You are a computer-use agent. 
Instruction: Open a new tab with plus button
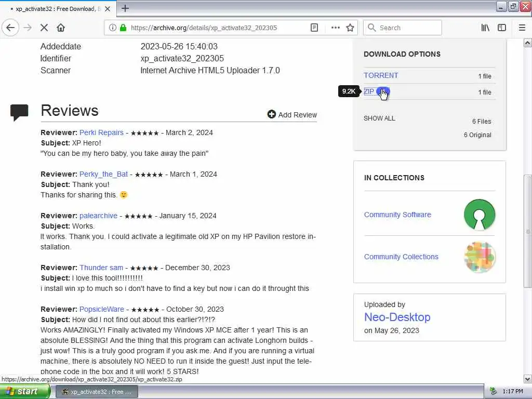pos(125,8)
